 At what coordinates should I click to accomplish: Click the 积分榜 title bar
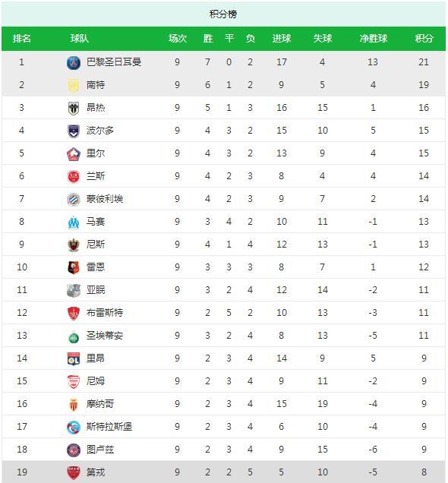coord(223,14)
